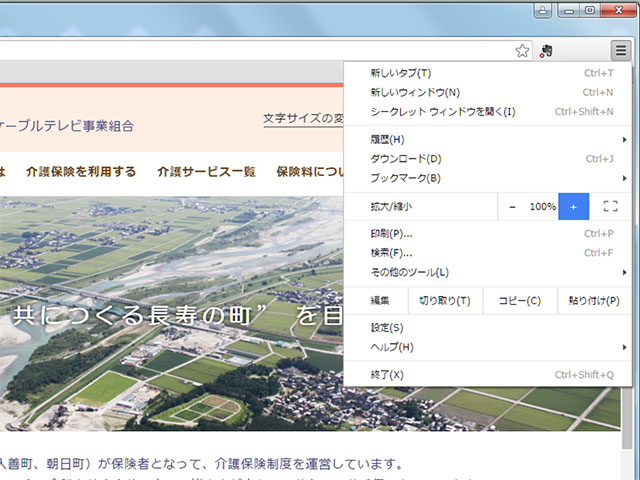Open a new tab (新しいタブ)
This screenshot has height=480, width=640.
point(488,73)
